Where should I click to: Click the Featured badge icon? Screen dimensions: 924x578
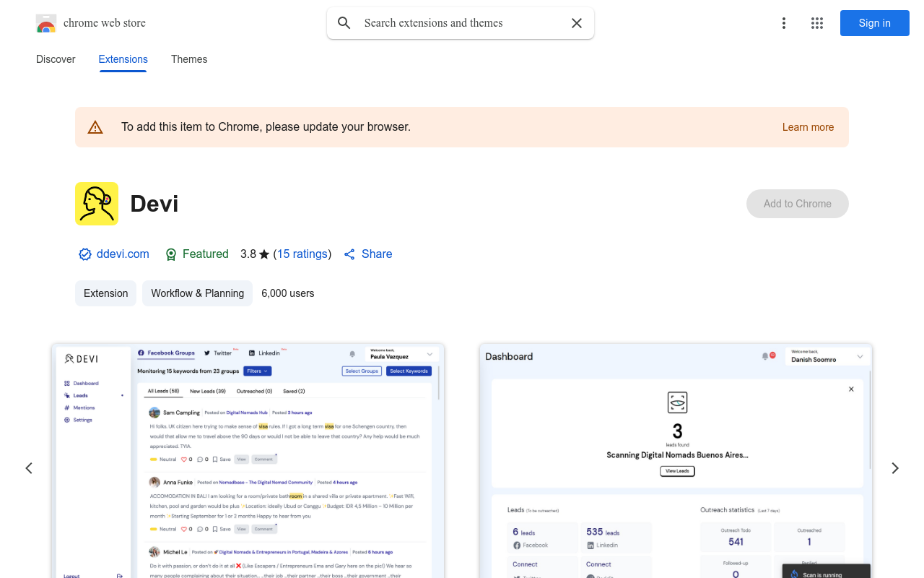pyautogui.click(x=171, y=254)
